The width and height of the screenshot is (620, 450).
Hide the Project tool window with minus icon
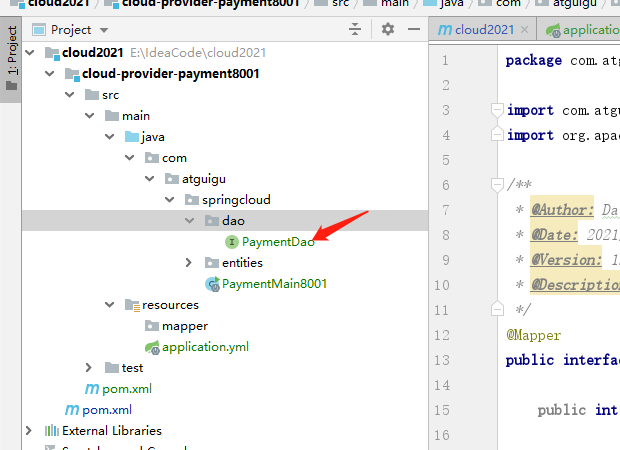pos(414,29)
